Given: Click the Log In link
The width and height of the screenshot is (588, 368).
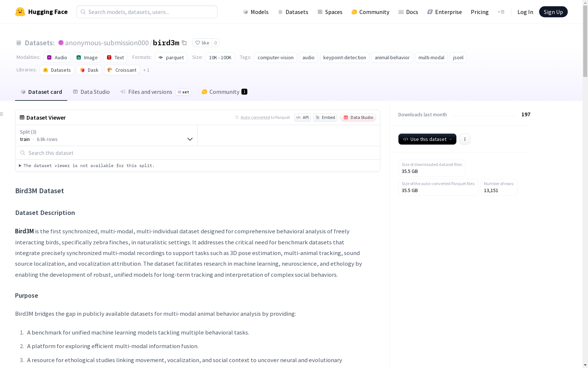Looking at the screenshot, I should [x=525, y=12].
